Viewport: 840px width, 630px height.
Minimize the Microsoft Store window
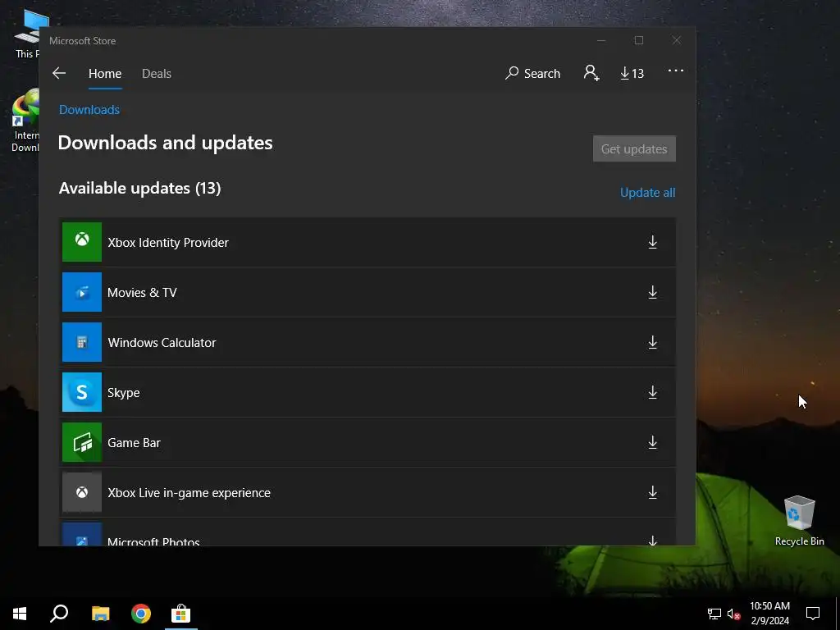pyautogui.click(x=601, y=41)
